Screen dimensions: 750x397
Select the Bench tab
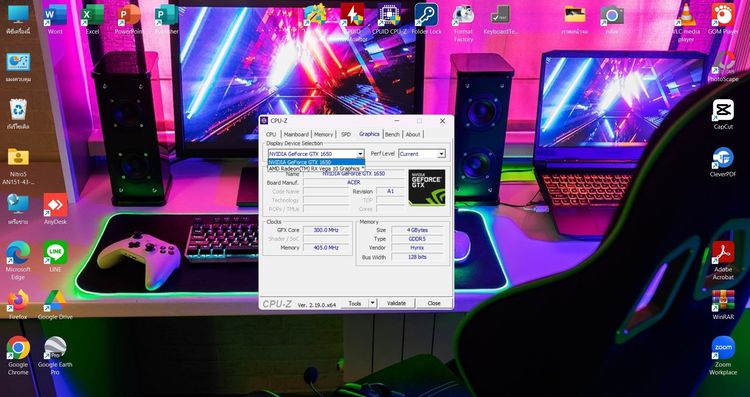click(392, 134)
